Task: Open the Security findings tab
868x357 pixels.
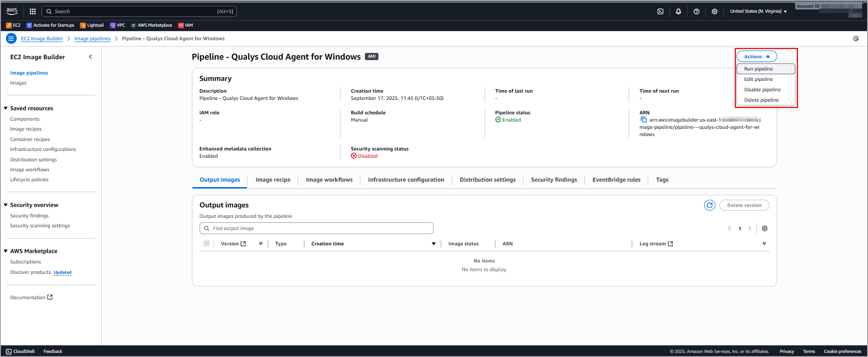Action: [x=554, y=180]
